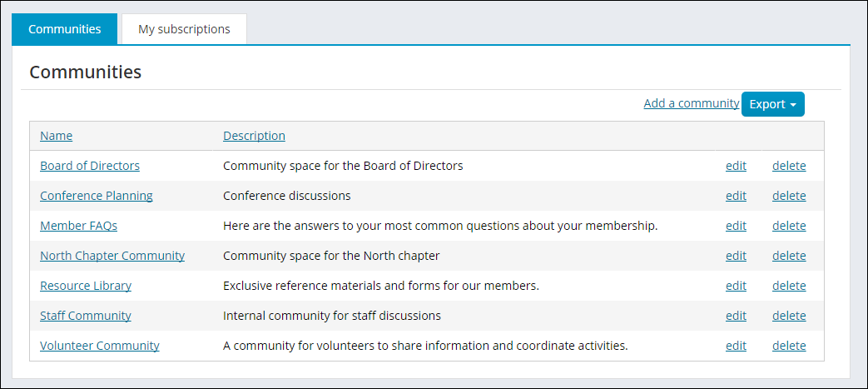Open the Staff Community link
This screenshot has width=868, height=389.
[x=86, y=316]
